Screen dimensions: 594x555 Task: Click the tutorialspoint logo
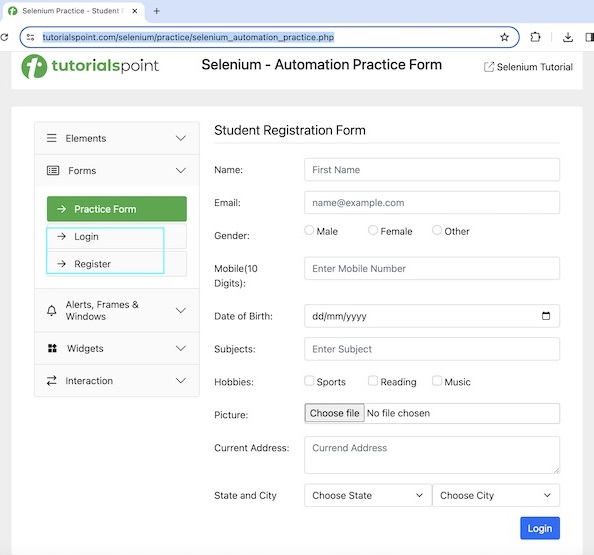[x=90, y=66]
